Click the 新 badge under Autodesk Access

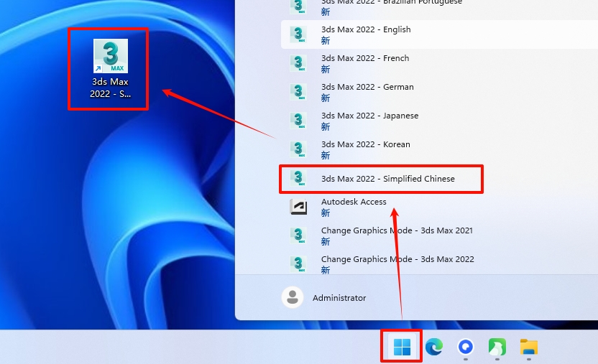[x=326, y=213]
